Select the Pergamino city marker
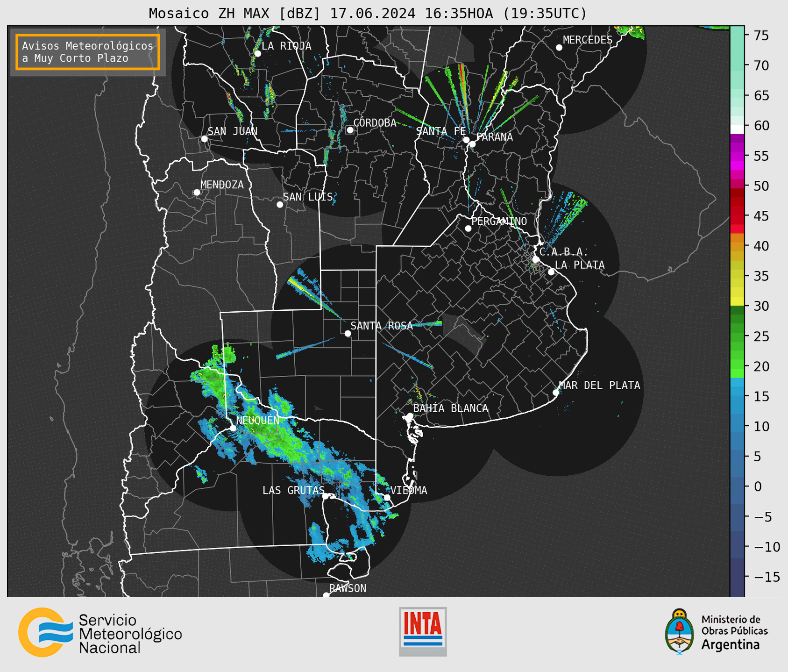 tap(468, 229)
